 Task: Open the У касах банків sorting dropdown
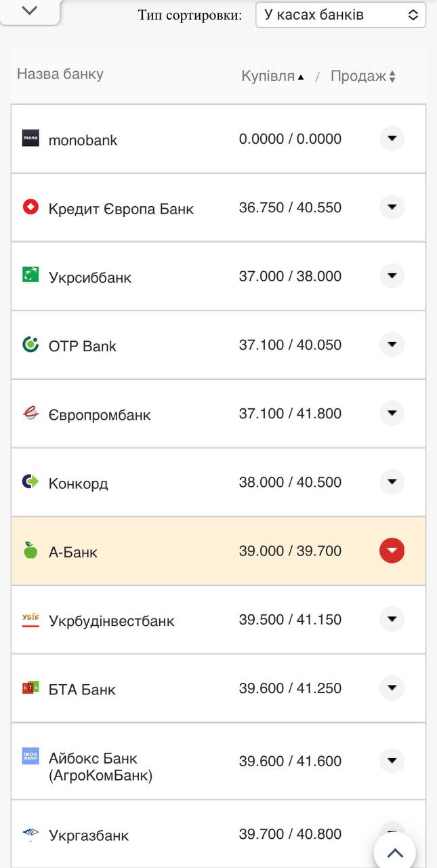click(x=339, y=14)
